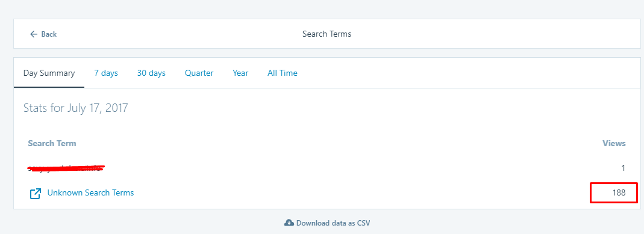Switch to the 30 days tab

pos(151,73)
